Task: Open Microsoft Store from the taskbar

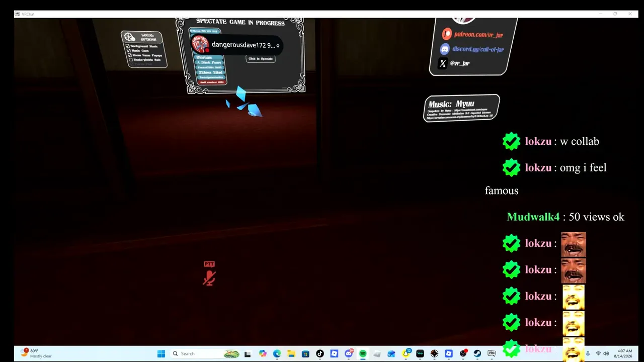Action: [305, 353]
